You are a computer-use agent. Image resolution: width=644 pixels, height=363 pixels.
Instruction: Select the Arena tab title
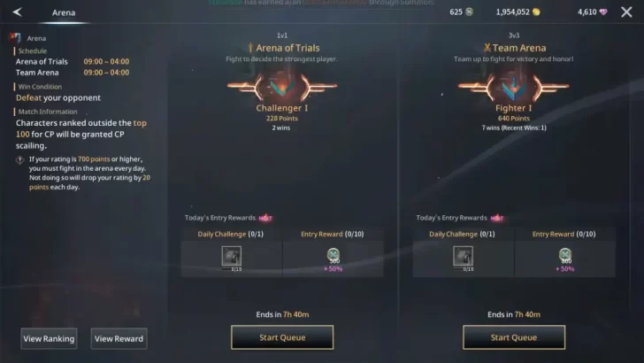pos(64,12)
